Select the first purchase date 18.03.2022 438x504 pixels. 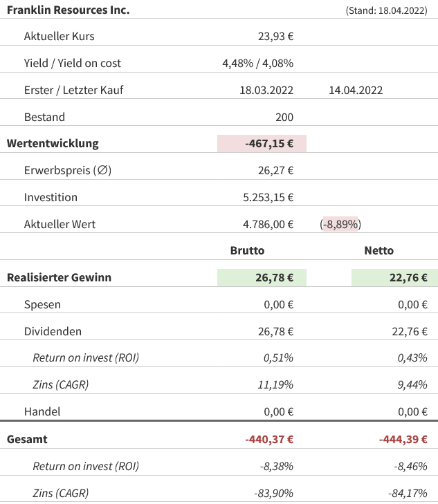266,90
